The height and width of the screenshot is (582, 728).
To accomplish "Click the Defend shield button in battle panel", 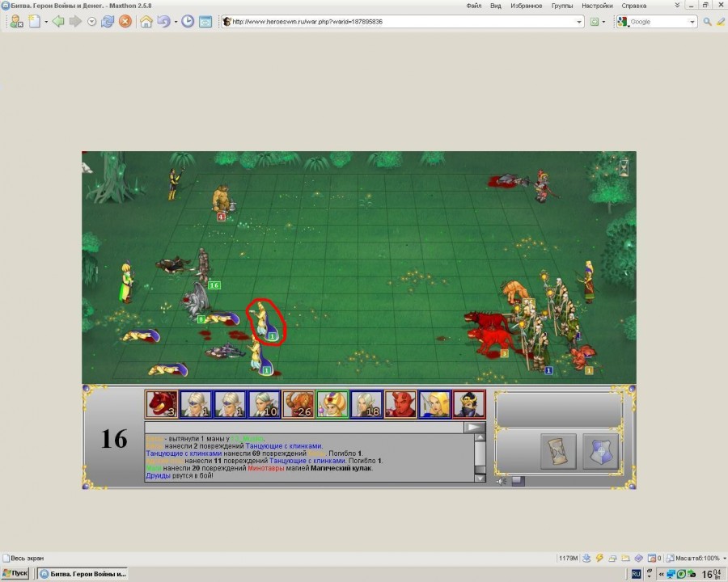I will (600, 452).
